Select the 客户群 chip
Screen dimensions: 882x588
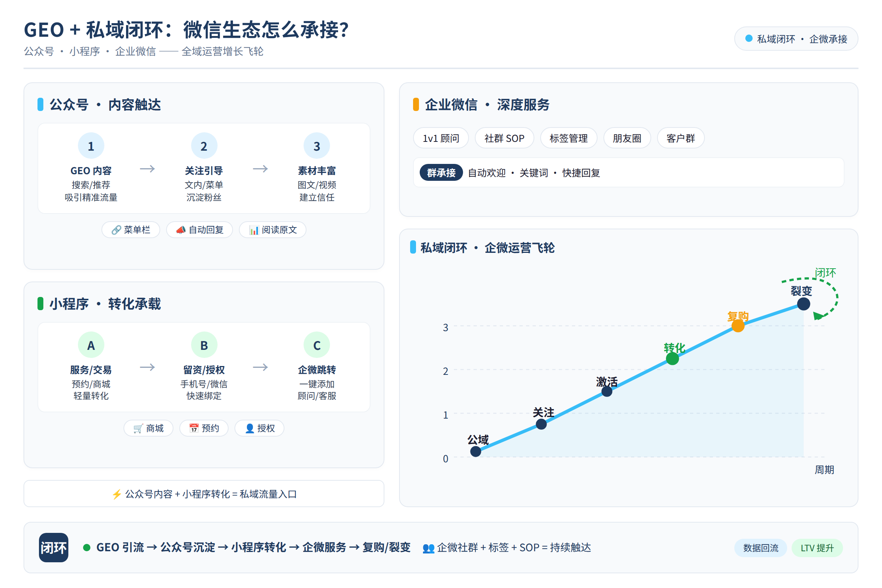click(x=681, y=138)
